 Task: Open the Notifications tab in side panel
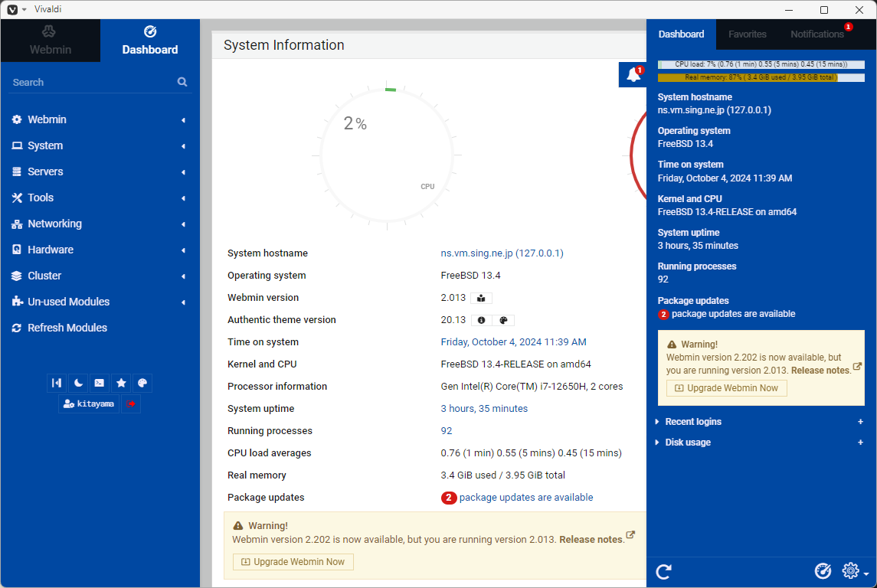[x=816, y=34]
